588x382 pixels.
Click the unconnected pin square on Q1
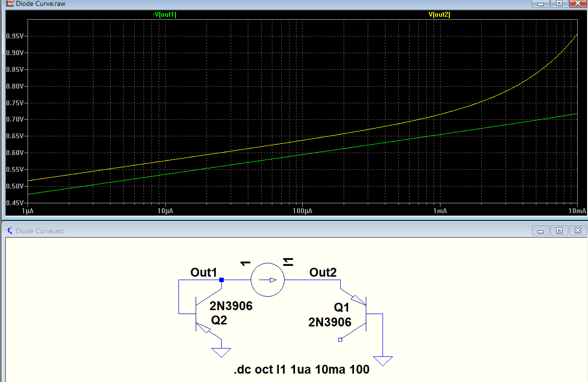[340, 340]
